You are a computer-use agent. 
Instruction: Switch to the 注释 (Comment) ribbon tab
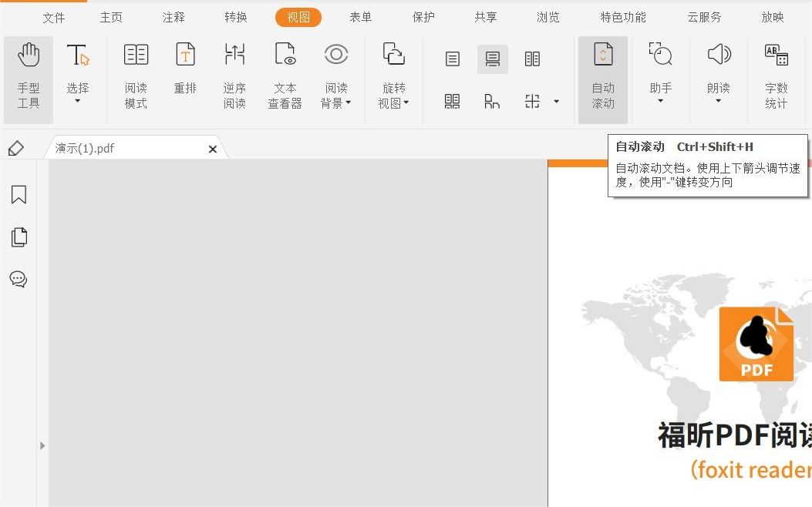(173, 17)
